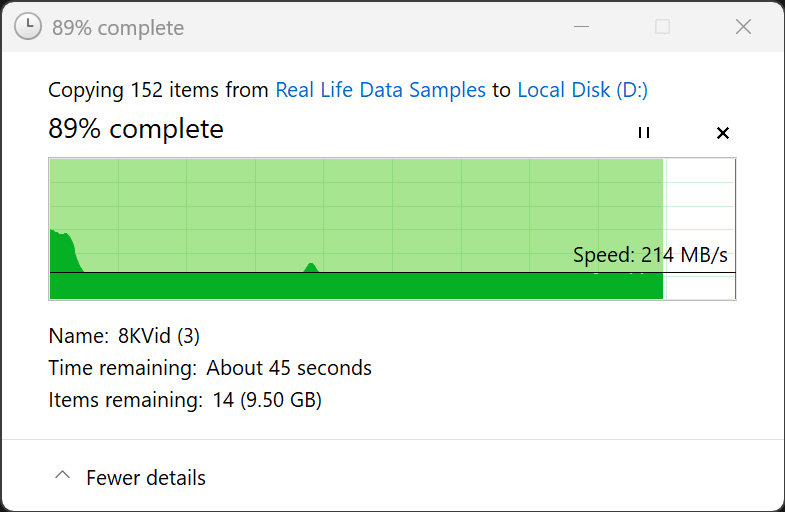Open the Real Life Data Samples source link
Screen dimensions: 785x512
point(380,90)
